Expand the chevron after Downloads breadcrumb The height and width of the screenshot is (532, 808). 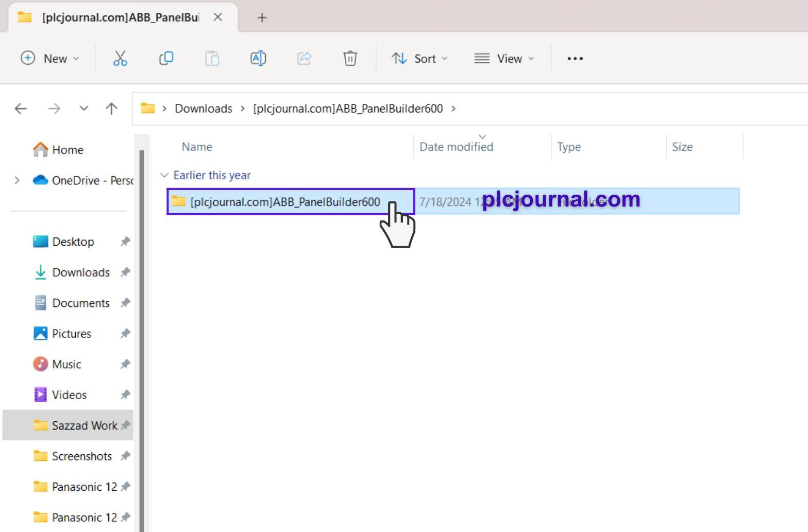click(243, 109)
